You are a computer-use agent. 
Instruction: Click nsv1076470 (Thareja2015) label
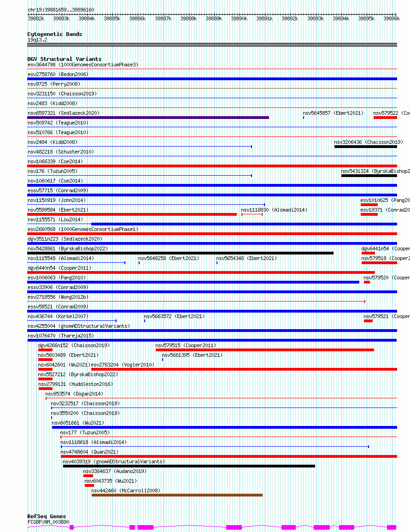[x=61, y=336]
